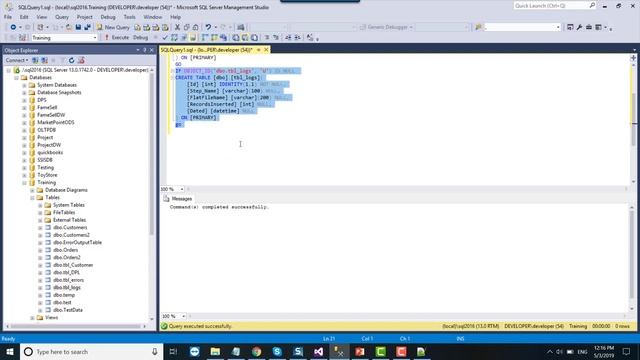Click the Task View taskbar icon
Screen dimensions: 640x360
coord(173,352)
